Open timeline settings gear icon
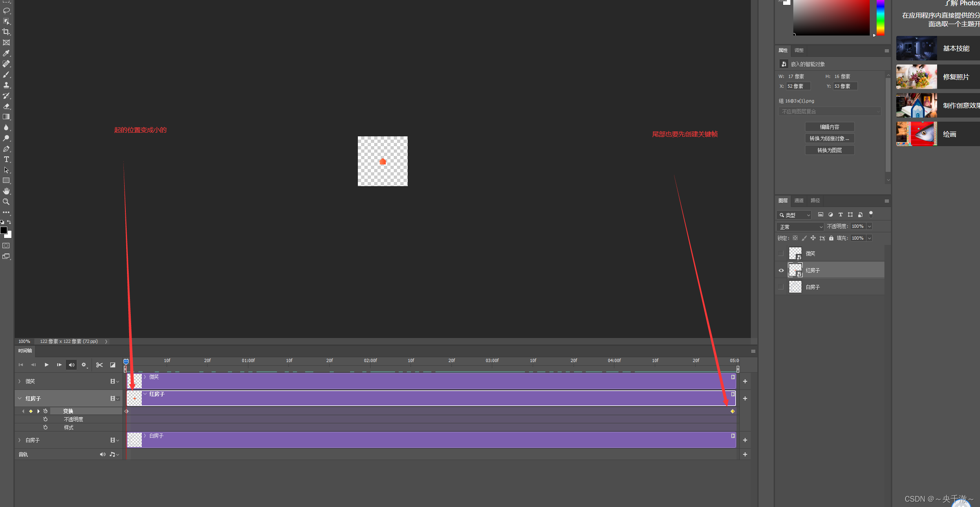Image resolution: width=980 pixels, height=507 pixels. (84, 365)
